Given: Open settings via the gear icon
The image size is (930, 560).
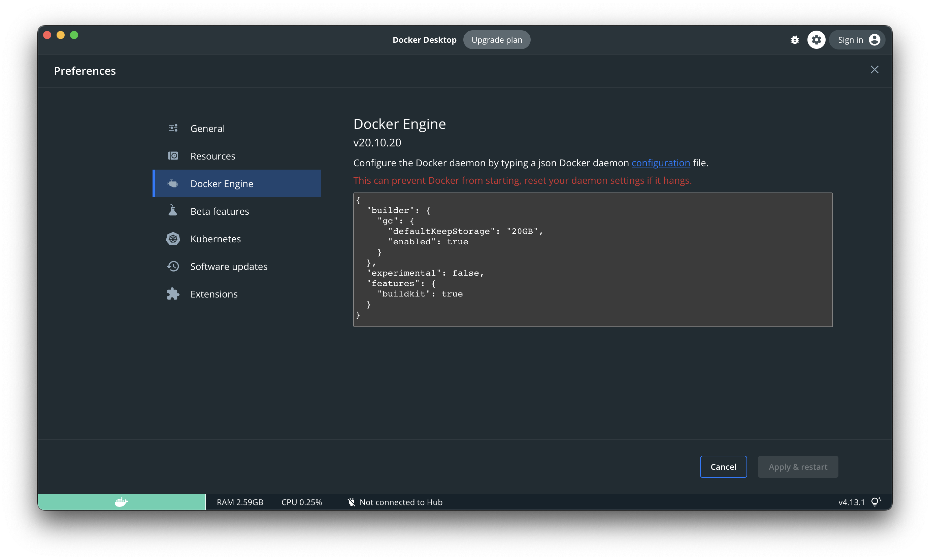Looking at the screenshot, I should point(816,40).
